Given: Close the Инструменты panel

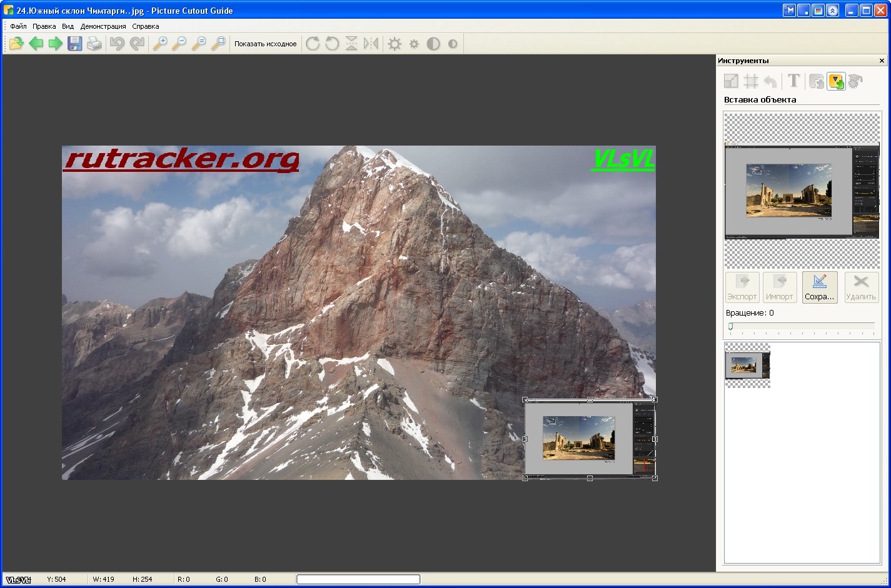Looking at the screenshot, I should 882,61.
